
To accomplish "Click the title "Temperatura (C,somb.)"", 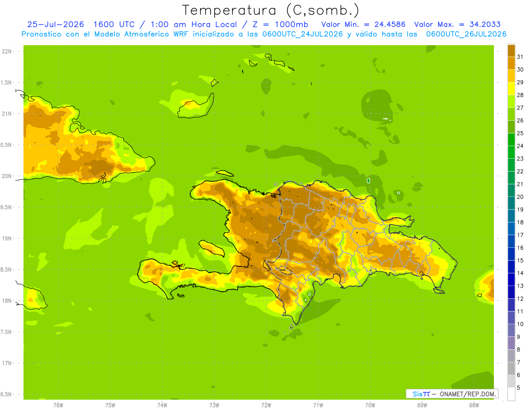I will tap(271, 10).
